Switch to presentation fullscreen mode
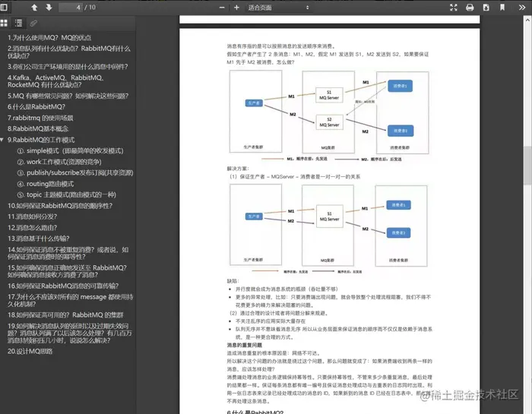The image size is (532, 414). tap(454, 8)
